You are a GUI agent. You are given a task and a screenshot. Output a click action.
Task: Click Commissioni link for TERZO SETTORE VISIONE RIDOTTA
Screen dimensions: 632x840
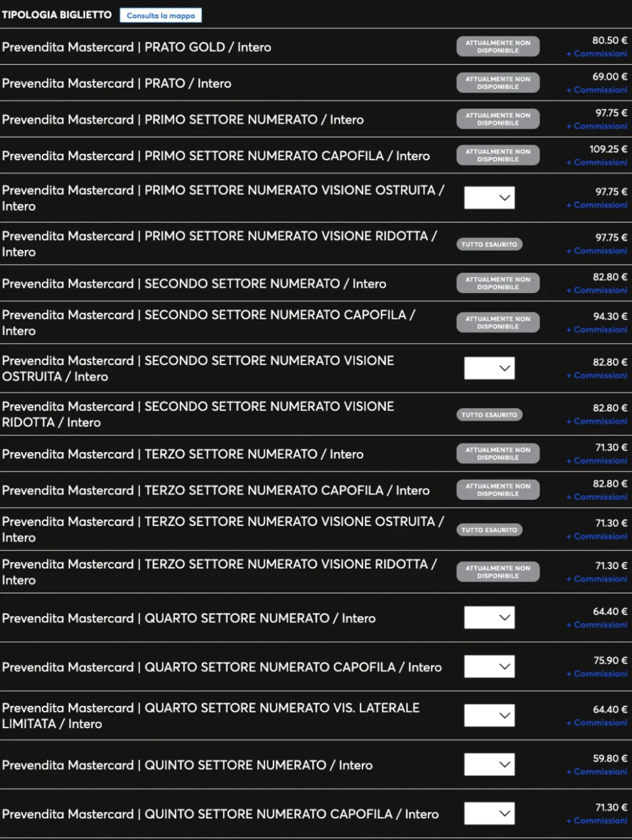pyautogui.click(x=597, y=579)
